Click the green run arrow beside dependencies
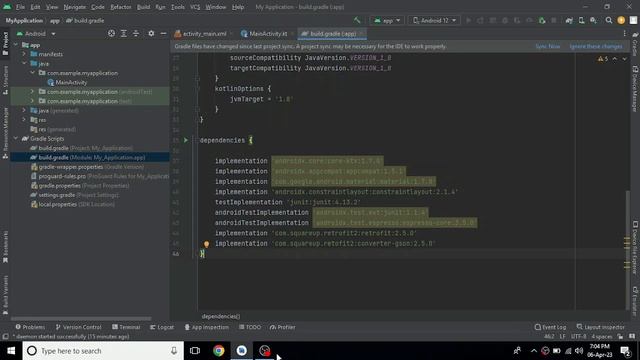Viewport: 640px width, 360px height. coord(186,140)
